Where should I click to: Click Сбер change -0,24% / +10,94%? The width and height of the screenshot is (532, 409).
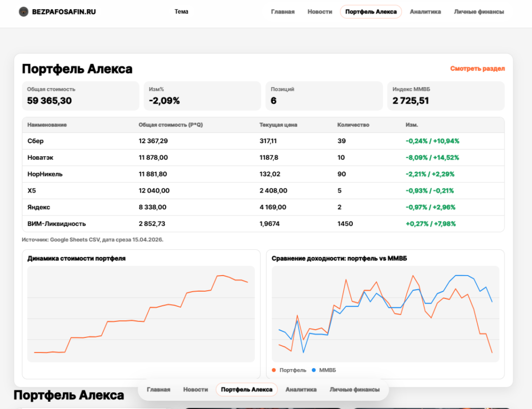coord(432,141)
